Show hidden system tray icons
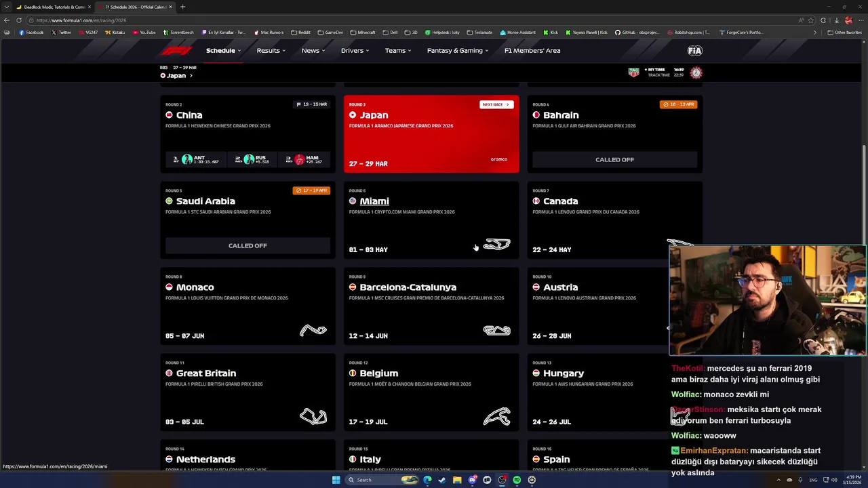Viewport: 868px width, 488px height. point(779,480)
